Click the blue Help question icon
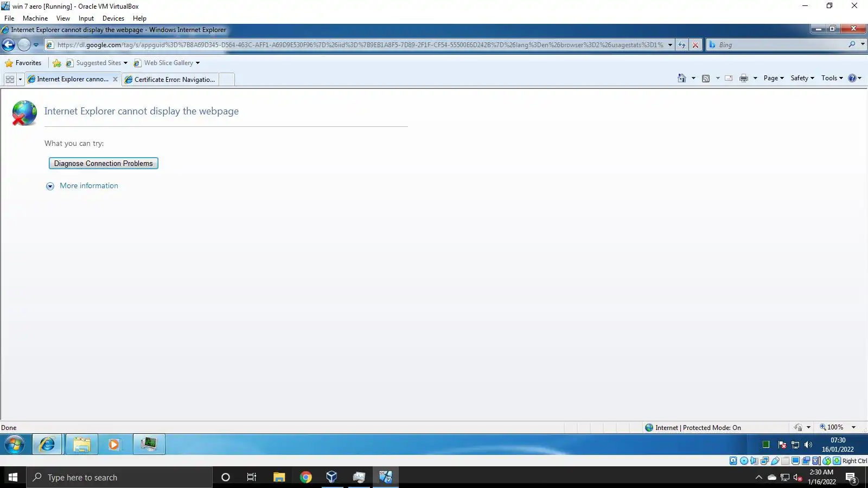 (x=852, y=78)
